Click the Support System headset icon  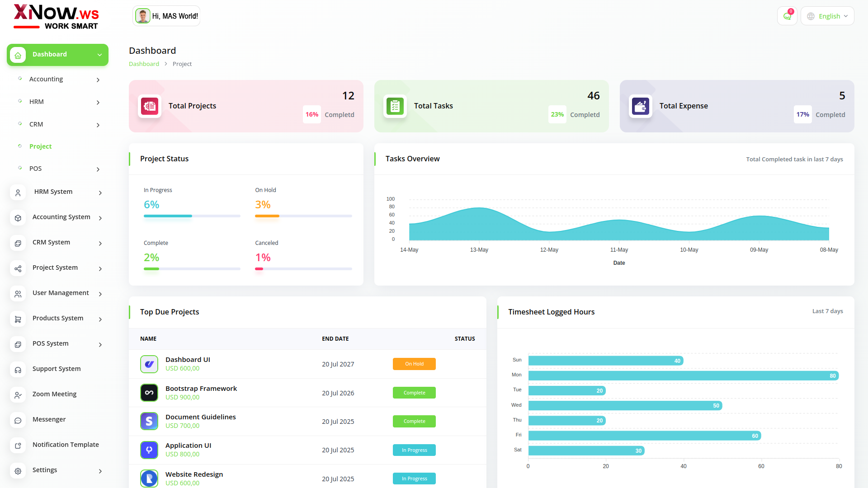pyautogui.click(x=18, y=369)
